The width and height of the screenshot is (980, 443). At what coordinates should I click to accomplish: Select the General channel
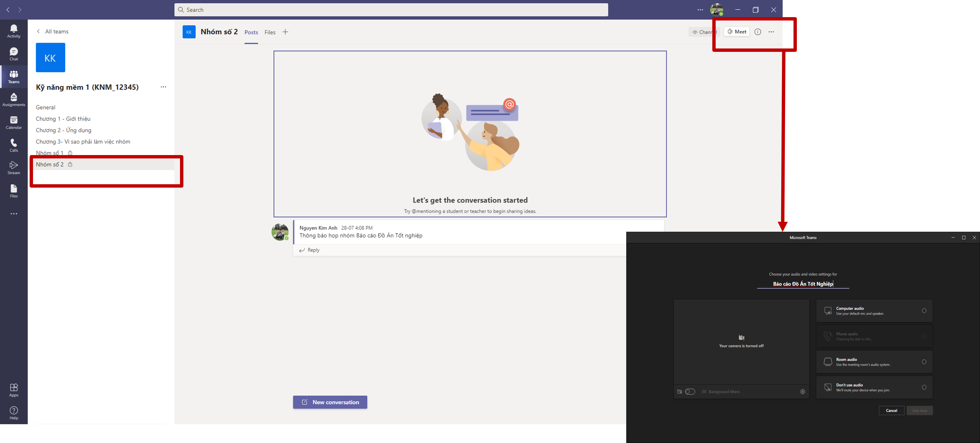(46, 107)
